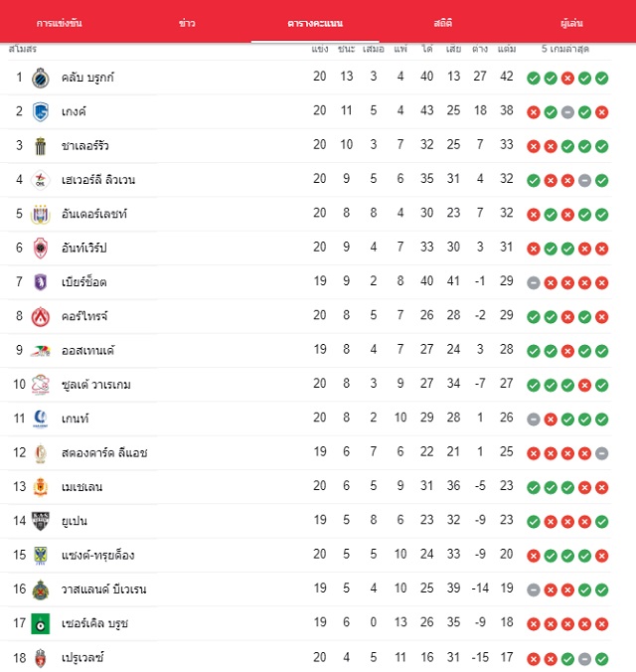Click the grey draw indicator in Genk's last five
The height and width of the screenshot is (672, 636).
(567, 112)
